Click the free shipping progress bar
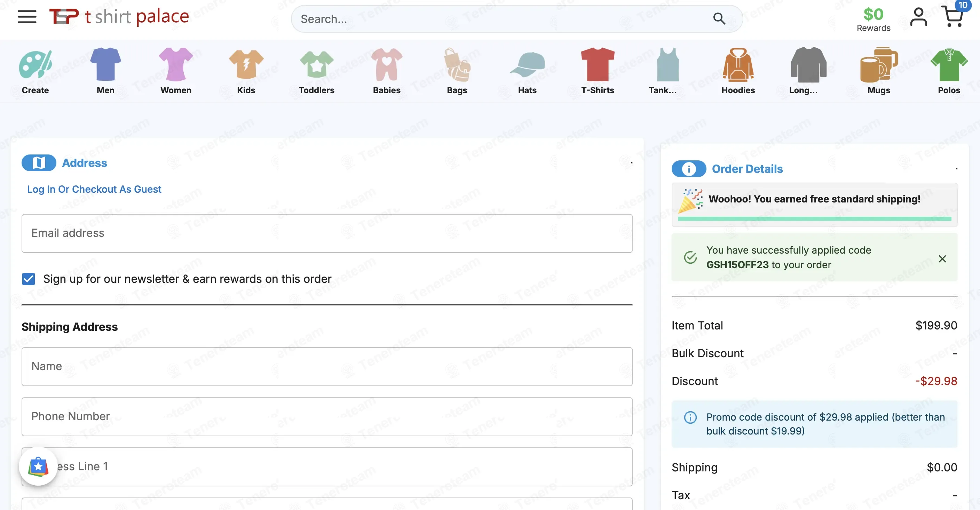The height and width of the screenshot is (510, 980). [x=814, y=219]
